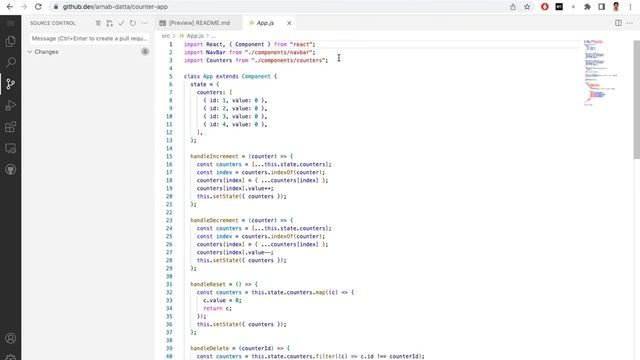Open the Remote Explorer view
The width and height of the screenshot is (640, 360).
[11, 148]
